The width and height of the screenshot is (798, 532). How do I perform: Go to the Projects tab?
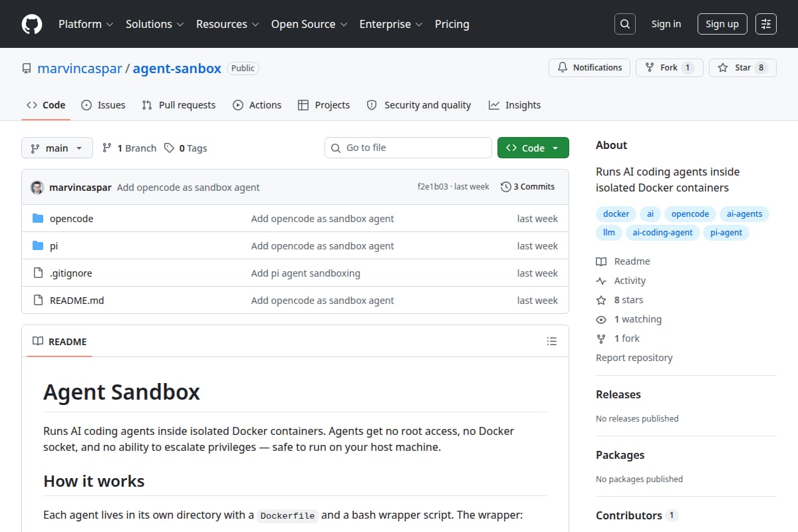[x=324, y=105]
